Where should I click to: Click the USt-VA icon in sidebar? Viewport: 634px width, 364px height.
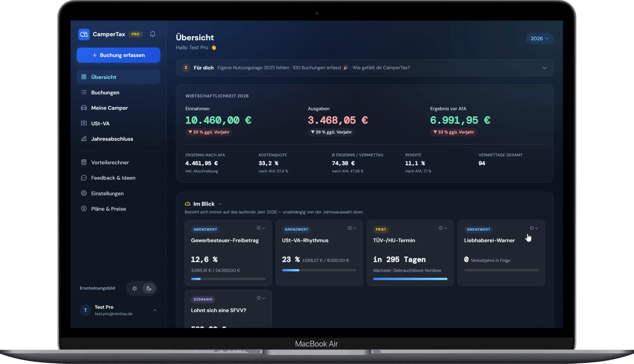pyautogui.click(x=84, y=123)
